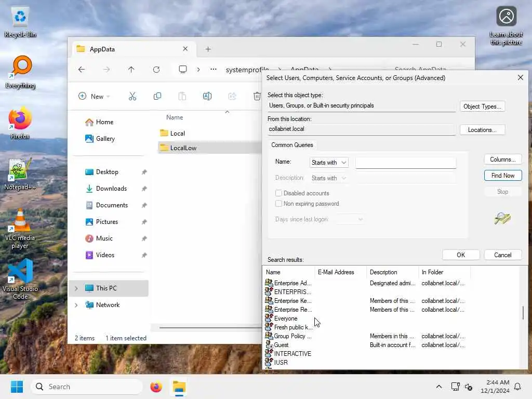Toggle Non expiring password checkbox
Image resolution: width=532 pixels, height=399 pixels.
click(x=278, y=204)
